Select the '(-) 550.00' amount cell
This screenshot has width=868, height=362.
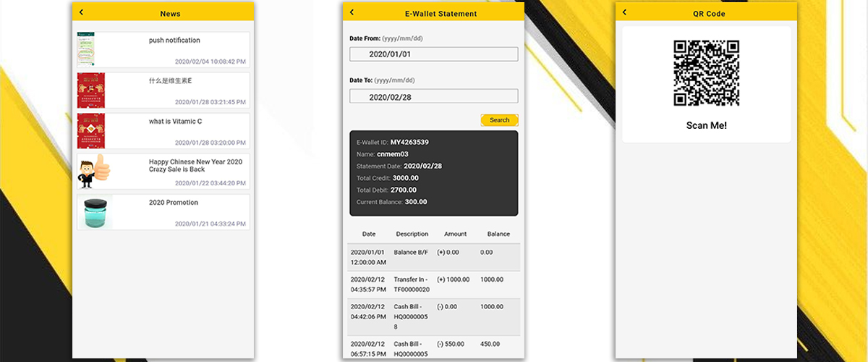coord(451,344)
